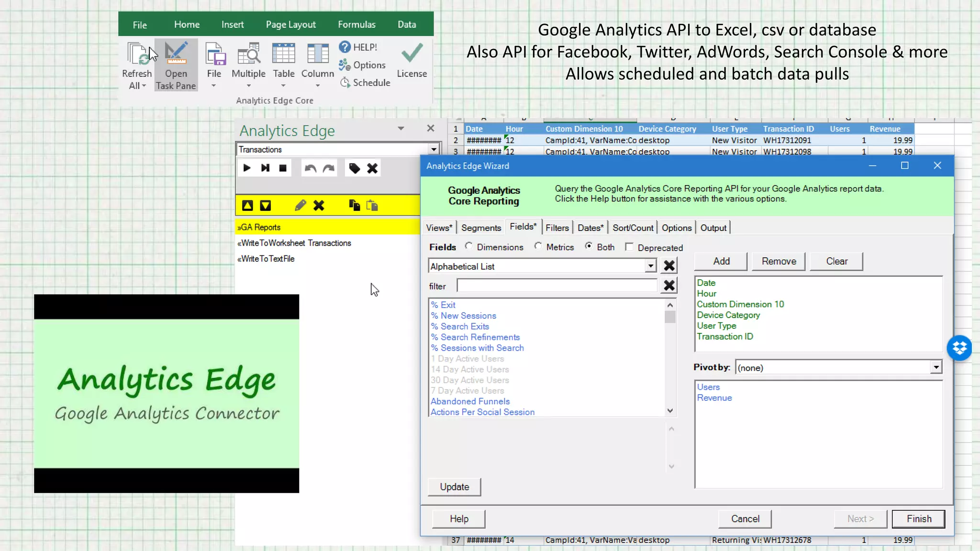Image resolution: width=980 pixels, height=551 pixels.
Task: Select the Dimensions radio button
Action: [468, 246]
